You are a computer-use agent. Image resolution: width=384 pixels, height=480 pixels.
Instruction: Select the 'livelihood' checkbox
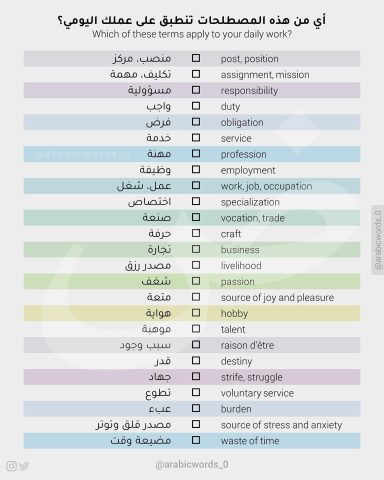(x=196, y=265)
